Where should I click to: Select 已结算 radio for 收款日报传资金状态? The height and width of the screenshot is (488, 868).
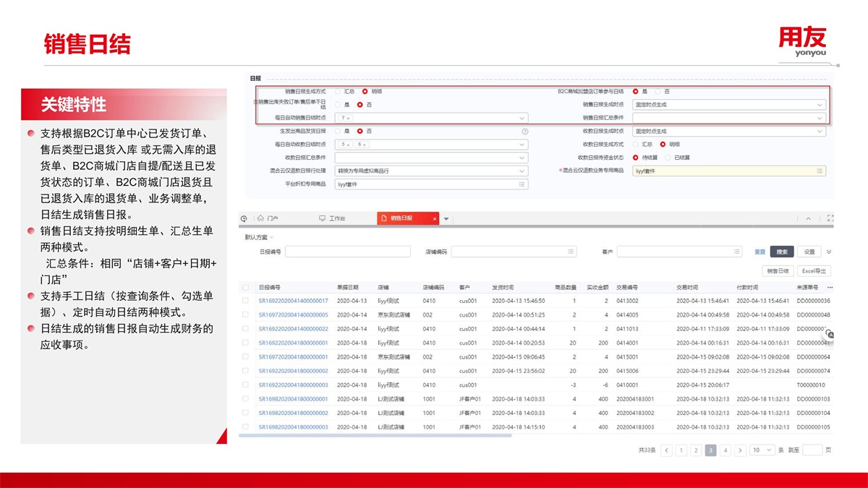pos(668,158)
